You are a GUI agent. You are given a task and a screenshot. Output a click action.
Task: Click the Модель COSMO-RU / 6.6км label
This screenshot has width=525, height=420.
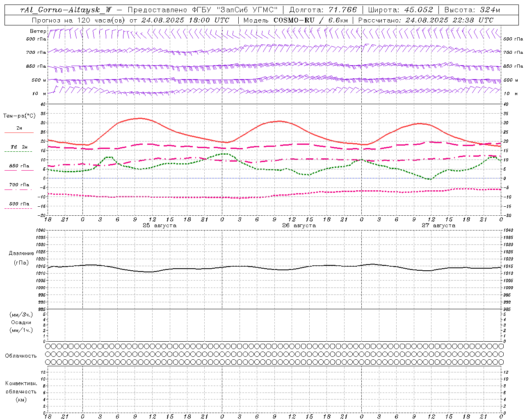[295, 20]
